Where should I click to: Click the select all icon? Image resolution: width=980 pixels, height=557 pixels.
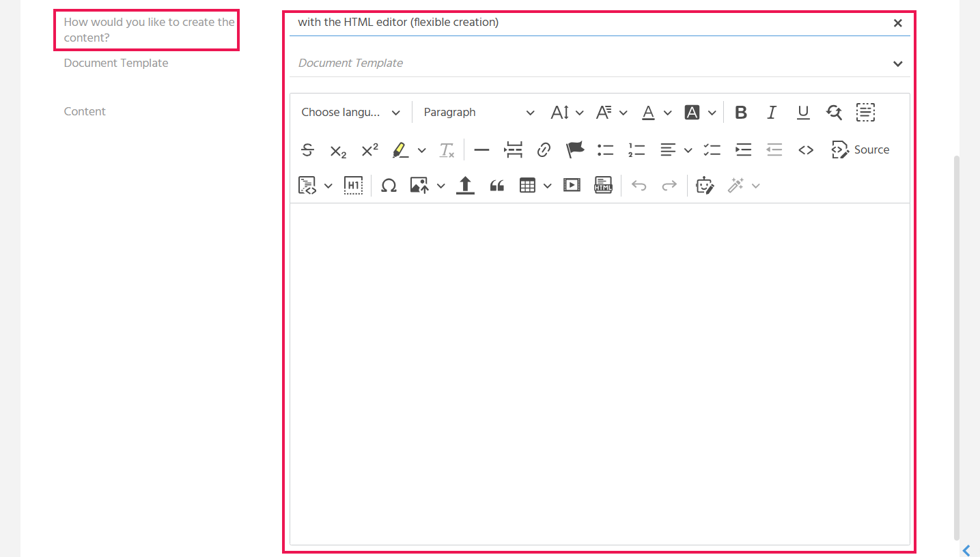(x=865, y=113)
